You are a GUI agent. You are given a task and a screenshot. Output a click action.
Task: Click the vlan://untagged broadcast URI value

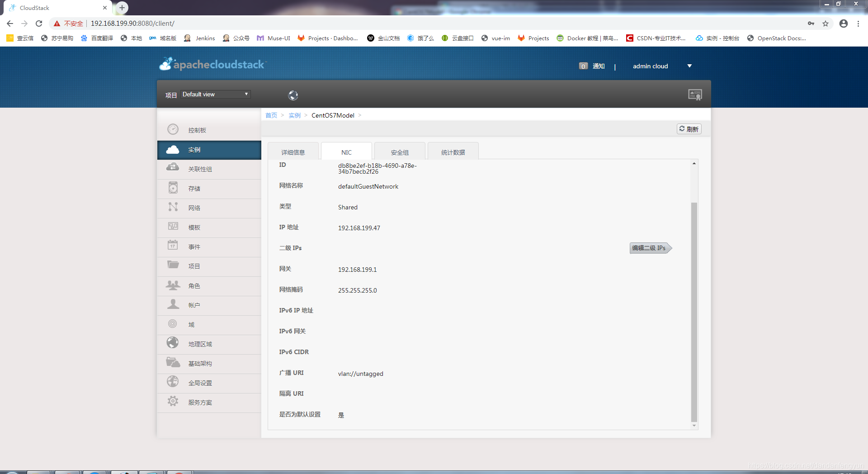point(360,374)
